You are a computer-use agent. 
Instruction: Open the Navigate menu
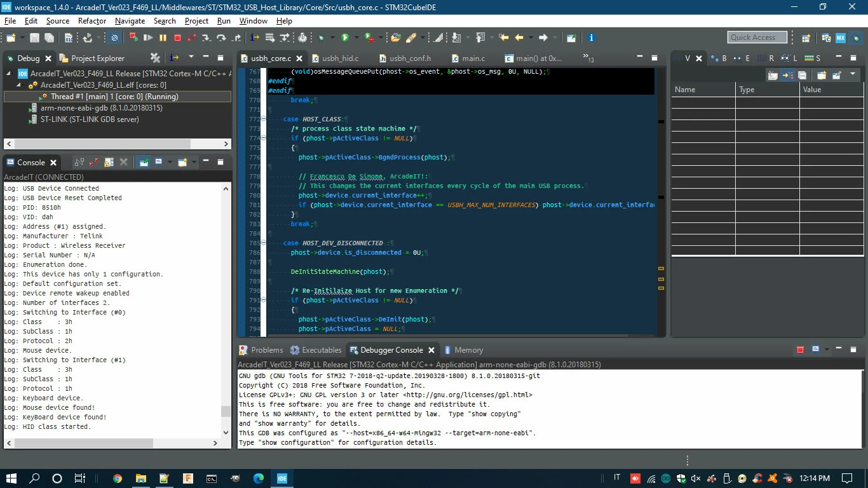[130, 21]
